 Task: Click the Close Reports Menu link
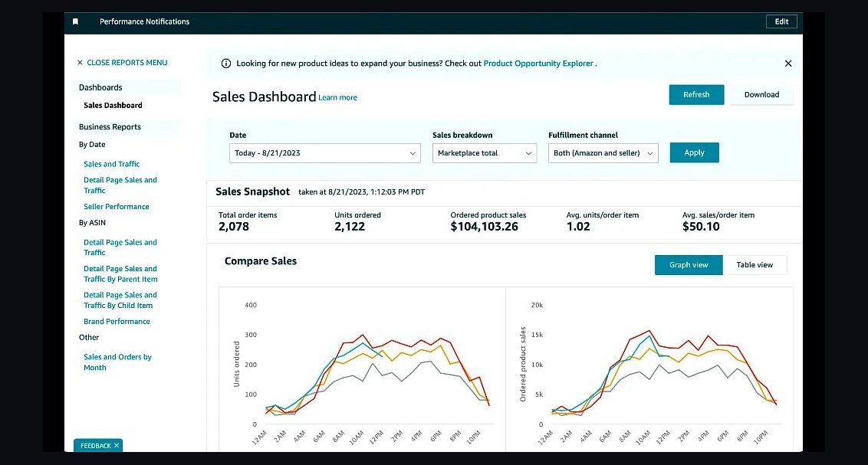pos(127,63)
